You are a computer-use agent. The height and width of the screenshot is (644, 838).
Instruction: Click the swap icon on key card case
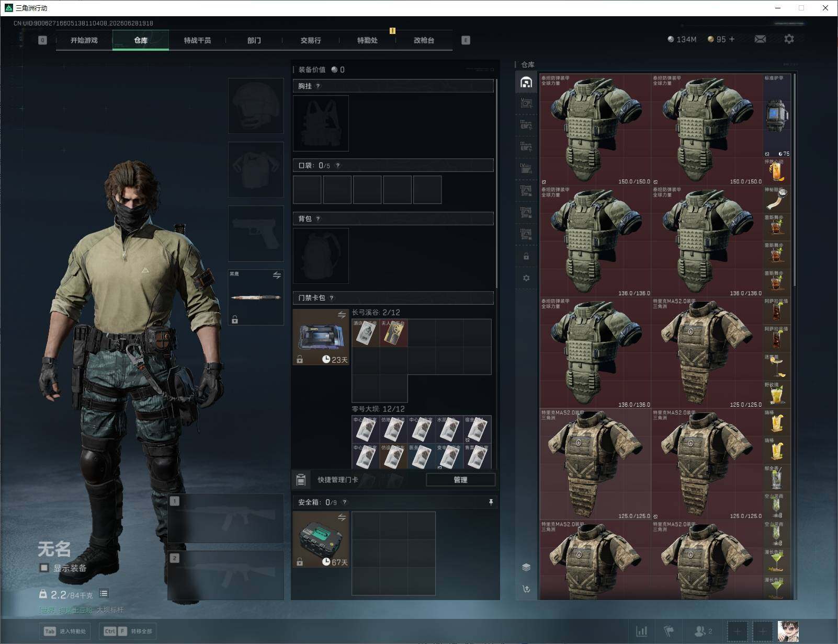(x=342, y=315)
